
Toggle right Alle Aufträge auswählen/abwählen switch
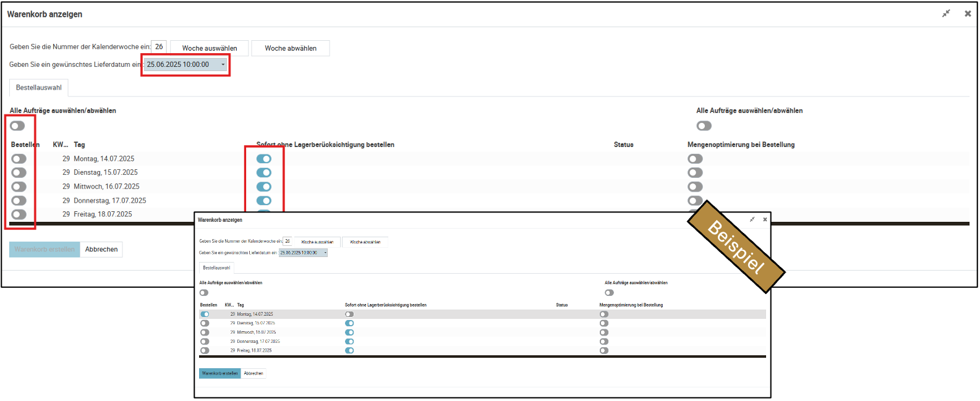pyautogui.click(x=704, y=126)
